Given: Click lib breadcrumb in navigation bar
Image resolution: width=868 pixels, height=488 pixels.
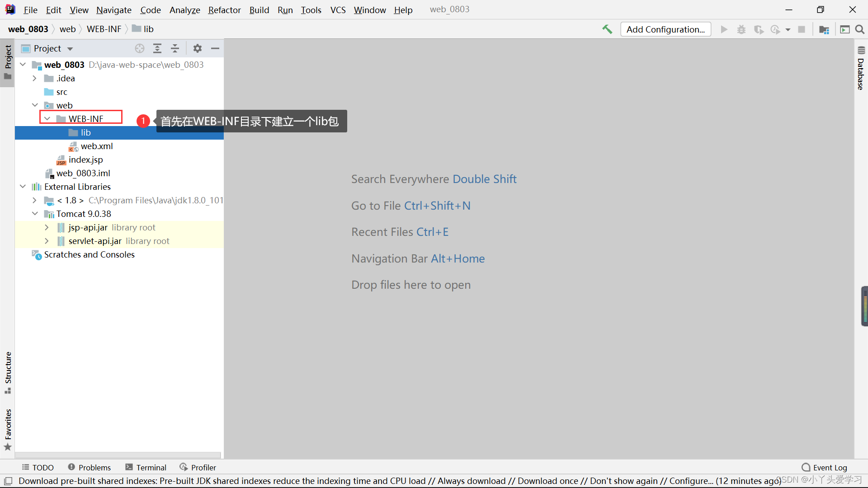Looking at the screenshot, I should point(143,29).
